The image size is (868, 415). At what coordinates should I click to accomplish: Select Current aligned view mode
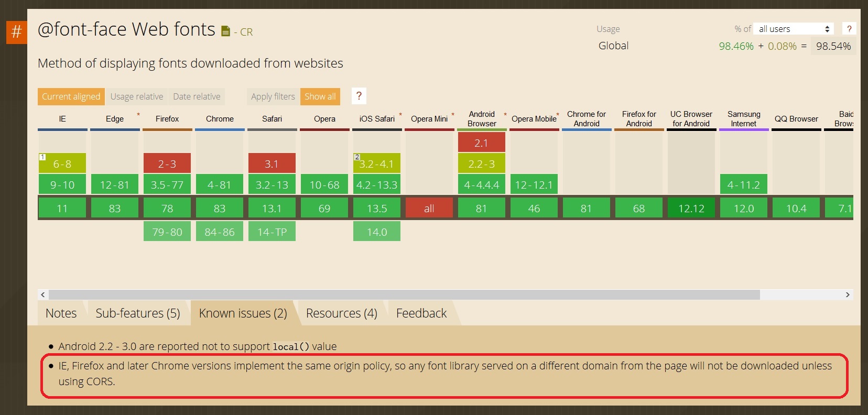point(71,96)
